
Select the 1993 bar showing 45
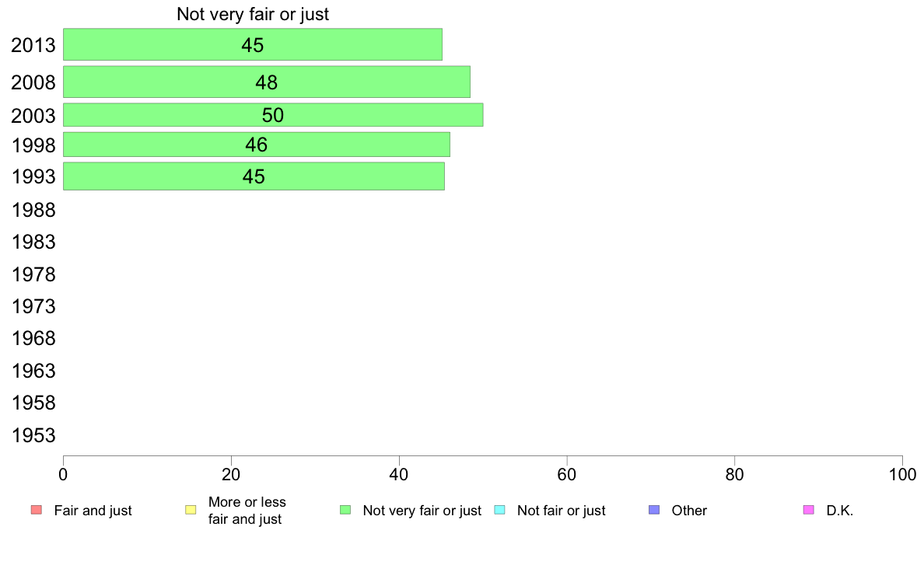(x=254, y=176)
